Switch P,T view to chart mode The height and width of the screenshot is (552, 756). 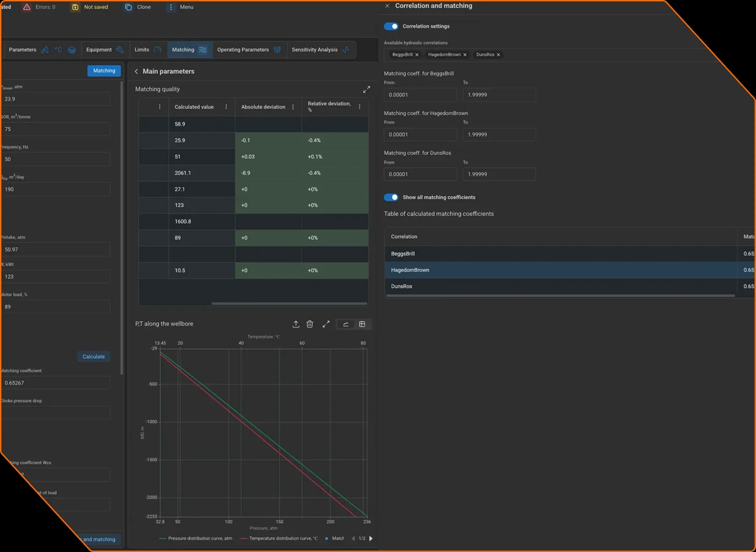pos(346,324)
